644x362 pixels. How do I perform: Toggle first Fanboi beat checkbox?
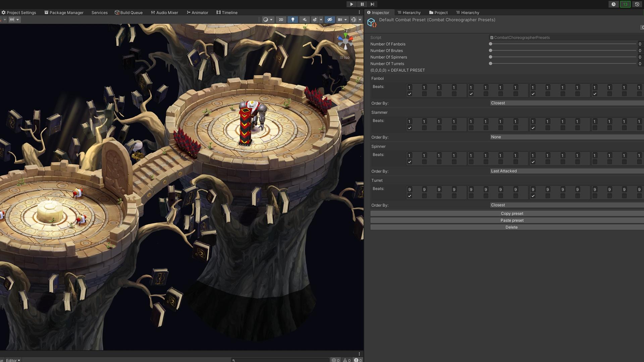point(410,94)
